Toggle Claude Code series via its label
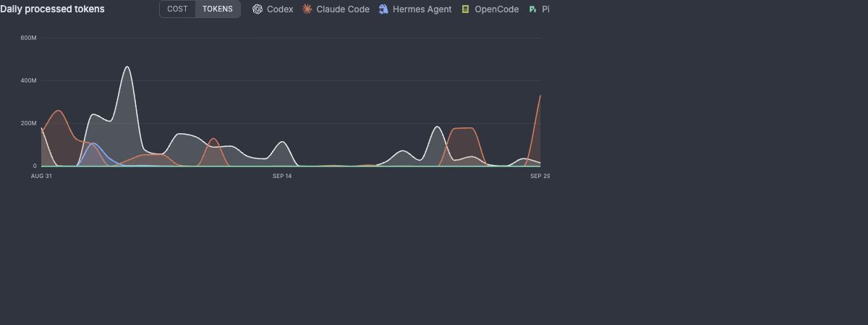Image resolution: width=868 pixels, height=325 pixels. click(x=343, y=9)
